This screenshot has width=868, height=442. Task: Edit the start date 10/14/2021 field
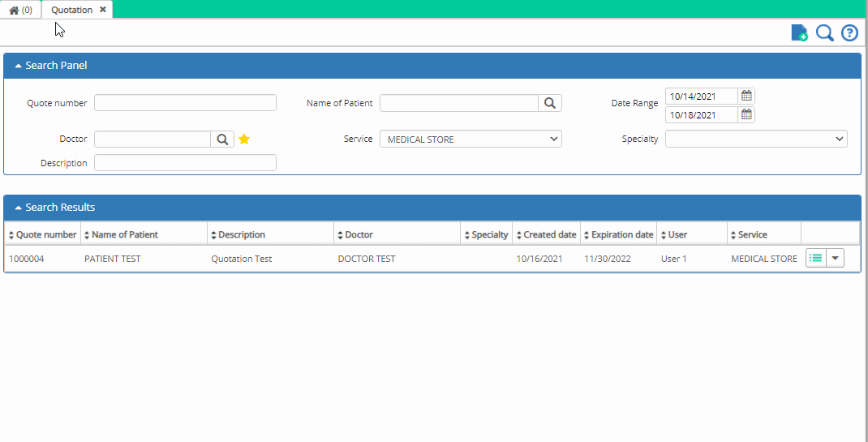702,97
